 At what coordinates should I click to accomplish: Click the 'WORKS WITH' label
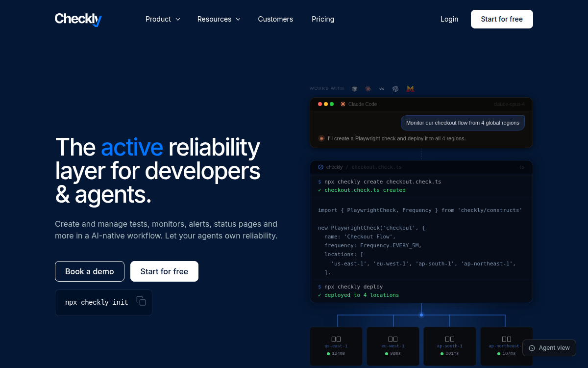(327, 89)
